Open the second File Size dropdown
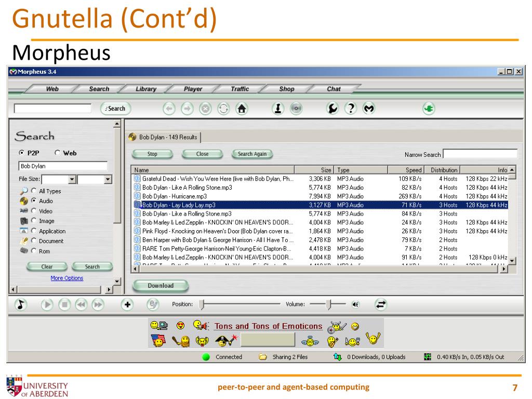Viewport: 532px width, 399px height. click(108, 179)
